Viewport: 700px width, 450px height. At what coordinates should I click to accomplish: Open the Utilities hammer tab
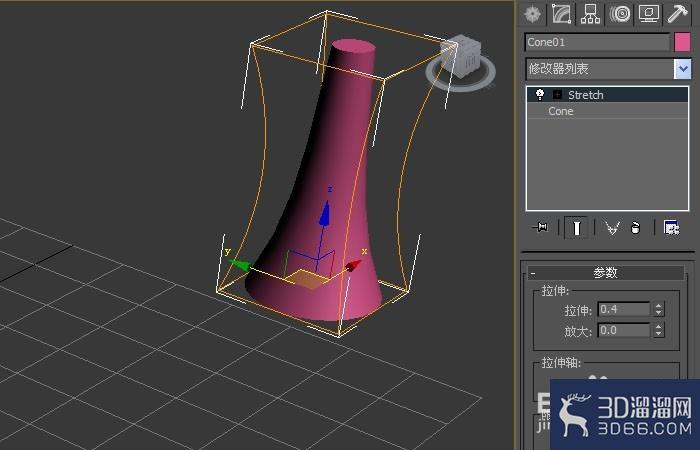pyautogui.click(x=678, y=14)
